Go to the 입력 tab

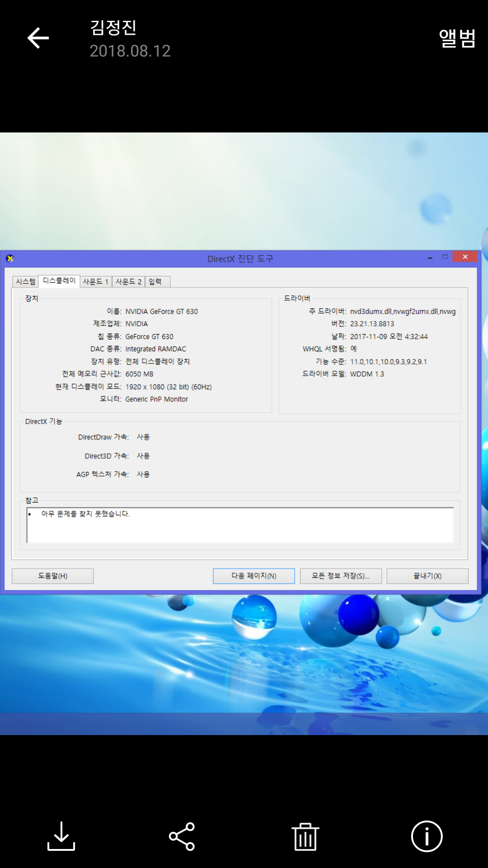(x=156, y=282)
